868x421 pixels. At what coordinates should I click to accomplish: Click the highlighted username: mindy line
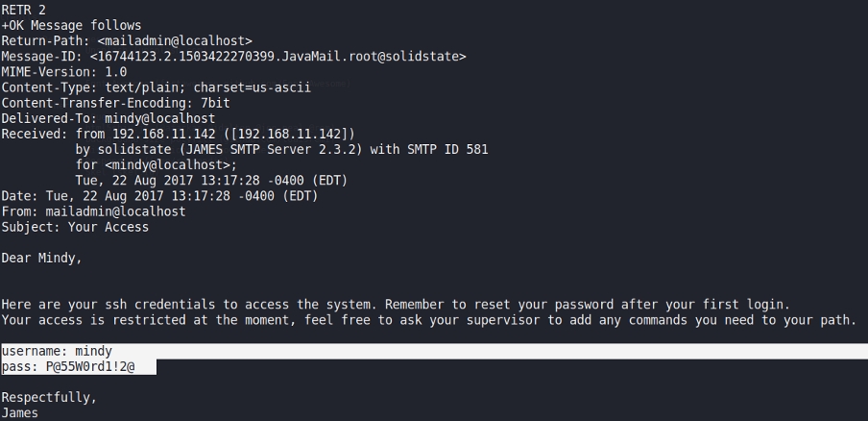coord(57,351)
